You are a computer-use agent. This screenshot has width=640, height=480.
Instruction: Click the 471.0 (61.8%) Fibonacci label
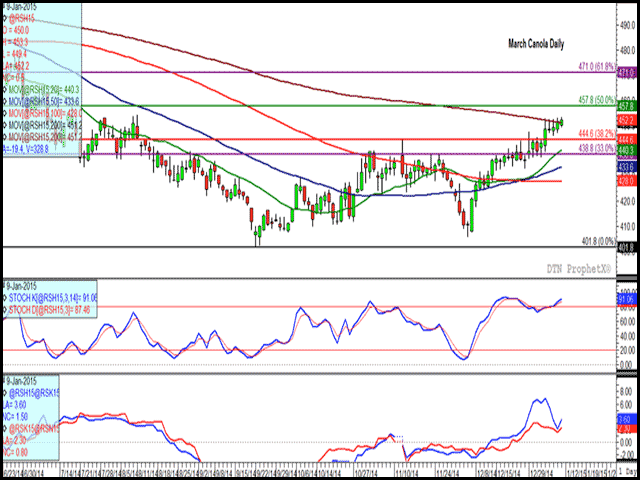(x=597, y=66)
